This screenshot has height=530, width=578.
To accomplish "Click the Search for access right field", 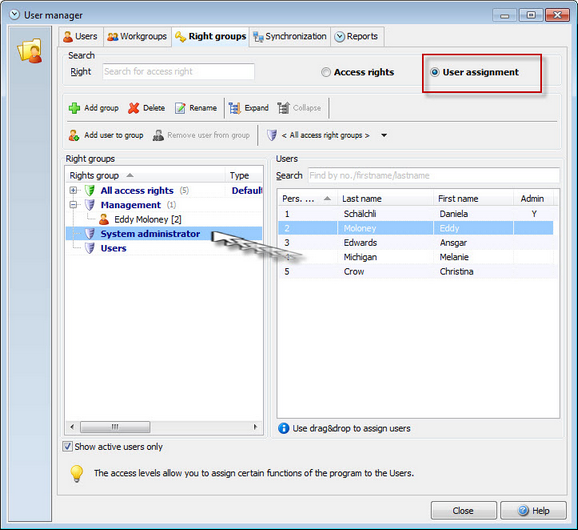I will coord(178,72).
